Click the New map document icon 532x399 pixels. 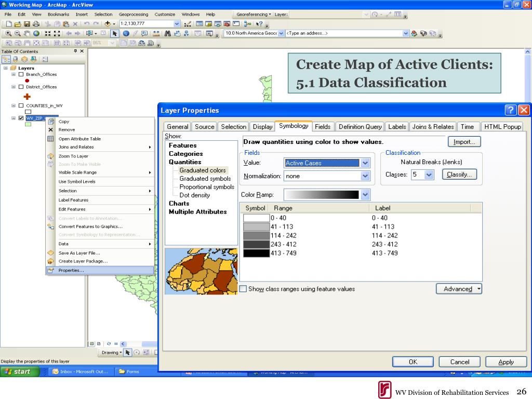point(9,24)
